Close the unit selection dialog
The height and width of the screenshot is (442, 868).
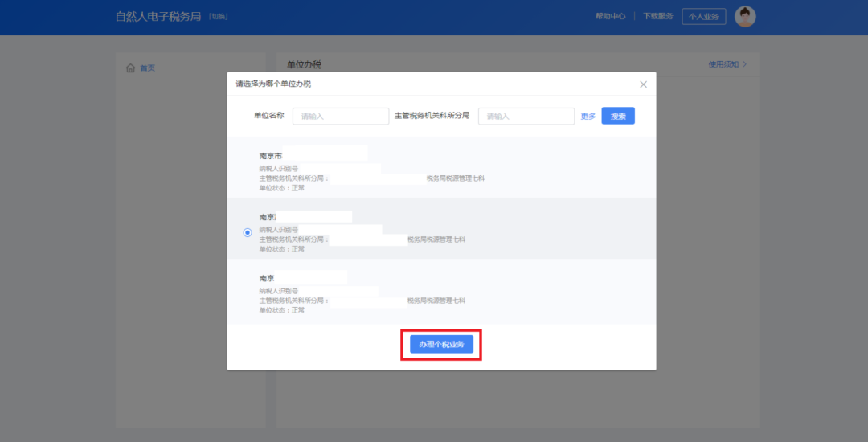click(643, 84)
